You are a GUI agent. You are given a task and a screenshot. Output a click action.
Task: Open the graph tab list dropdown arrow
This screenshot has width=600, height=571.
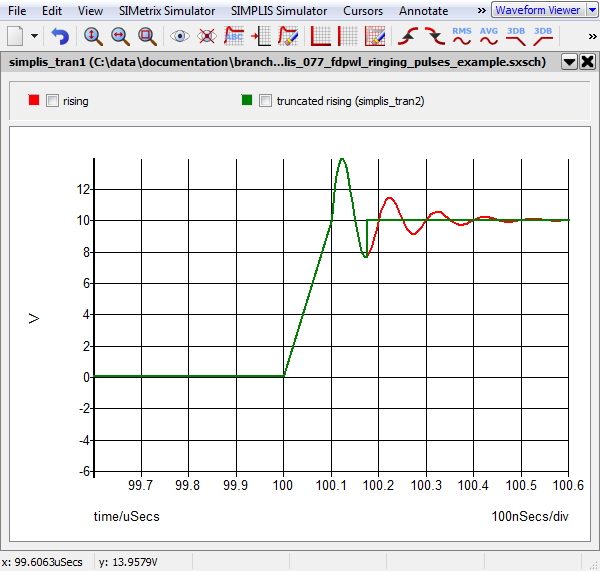[x=569, y=61]
